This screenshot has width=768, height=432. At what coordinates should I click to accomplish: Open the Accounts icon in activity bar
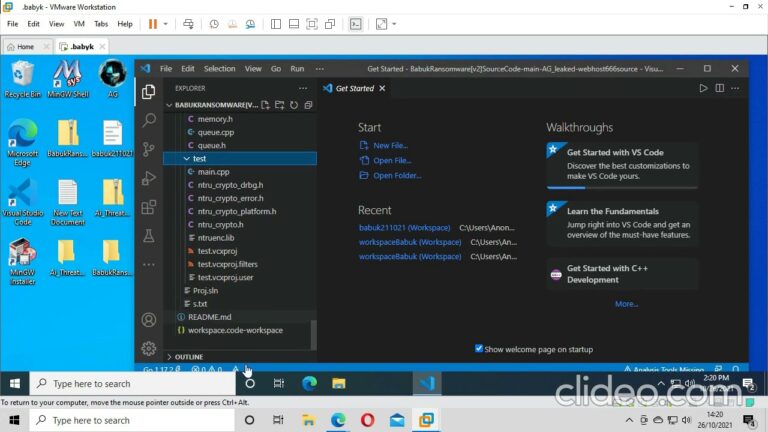pos(149,320)
